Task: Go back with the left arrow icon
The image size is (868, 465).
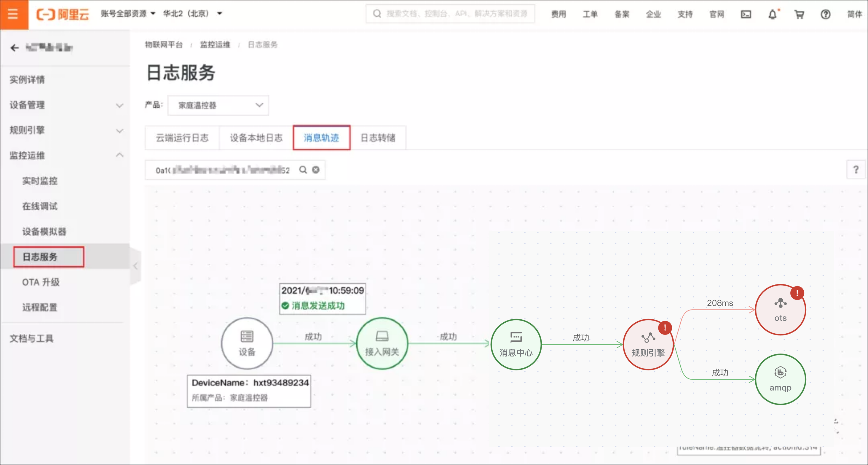Action: [x=15, y=48]
